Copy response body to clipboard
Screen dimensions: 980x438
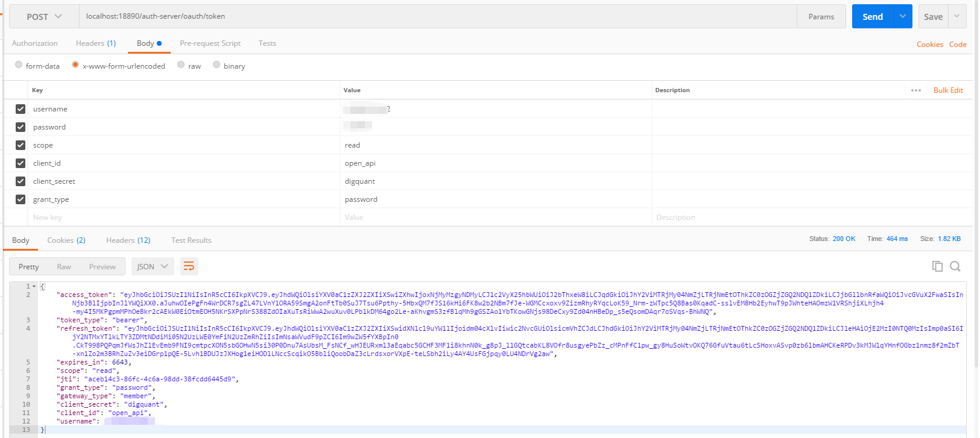pos(937,266)
